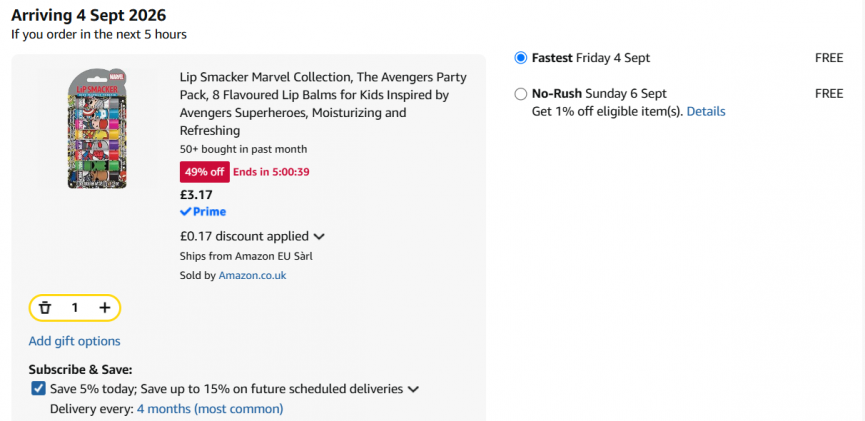Image resolution: width=865 pixels, height=421 pixels.
Task: Click the 50+ bought in past month text
Action: [243, 149]
